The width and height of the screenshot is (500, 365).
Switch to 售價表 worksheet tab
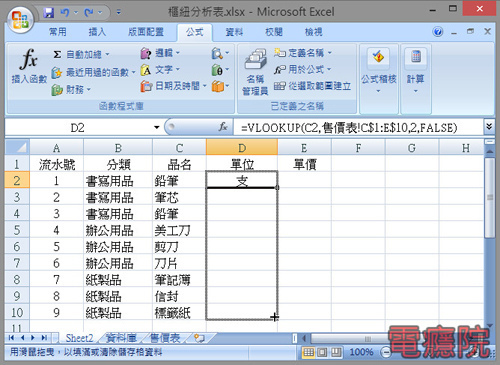click(x=165, y=338)
